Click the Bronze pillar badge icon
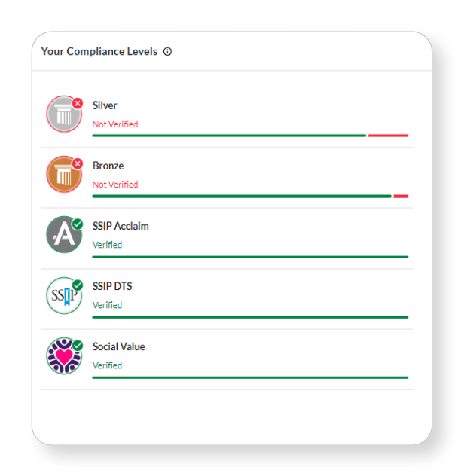The height and width of the screenshot is (476, 464). click(x=63, y=175)
